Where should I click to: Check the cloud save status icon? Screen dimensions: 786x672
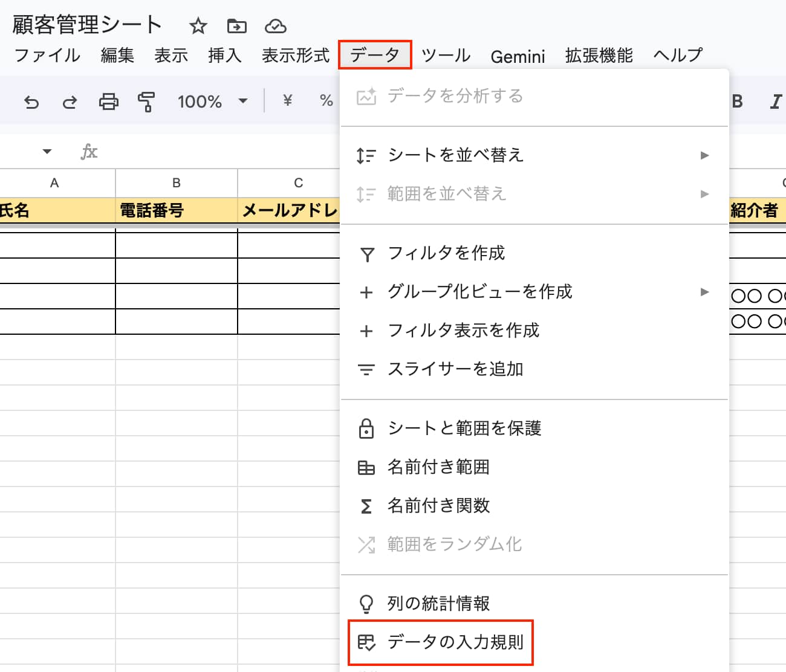click(x=275, y=26)
